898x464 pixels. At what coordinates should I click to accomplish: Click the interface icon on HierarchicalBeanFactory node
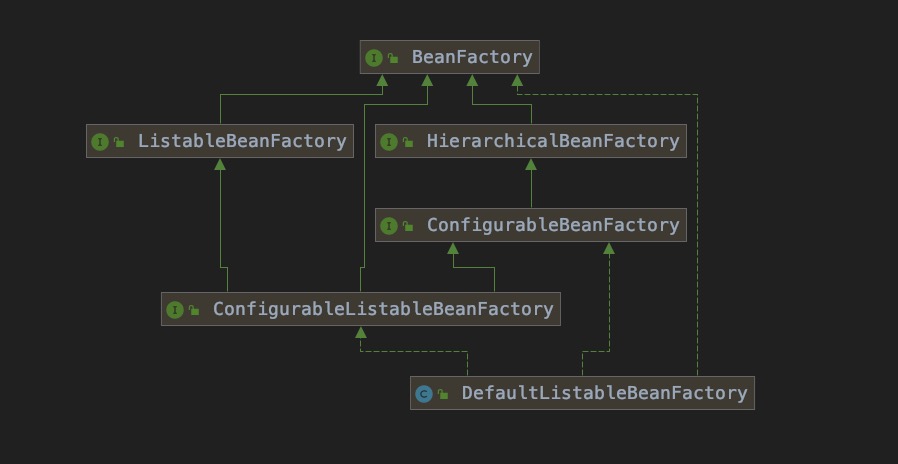pos(389,142)
